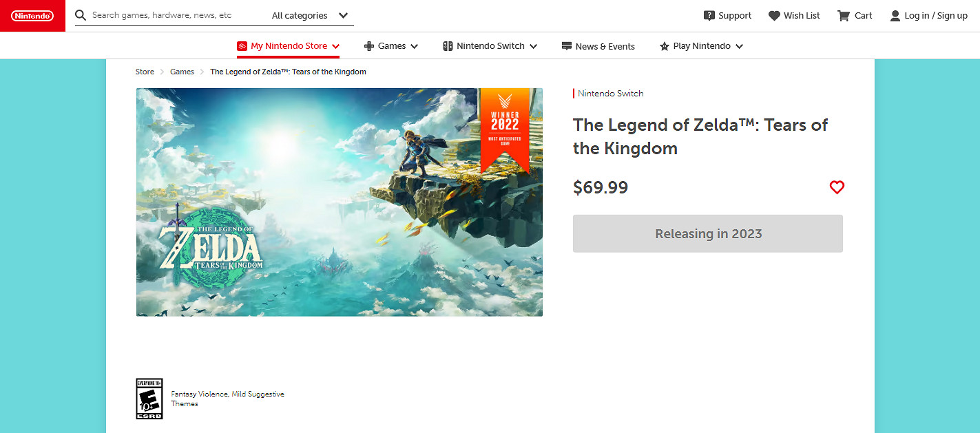Image resolution: width=980 pixels, height=433 pixels.
Task: Expand the All categories dropdown
Action: [x=310, y=16]
